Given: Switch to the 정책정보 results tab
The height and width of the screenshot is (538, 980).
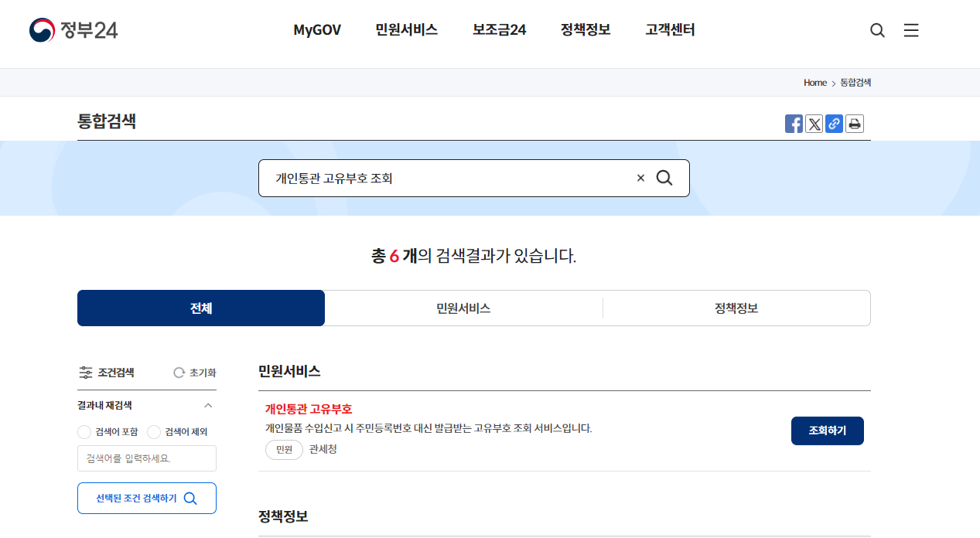Looking at the screenshot, I should coord(736,308).
